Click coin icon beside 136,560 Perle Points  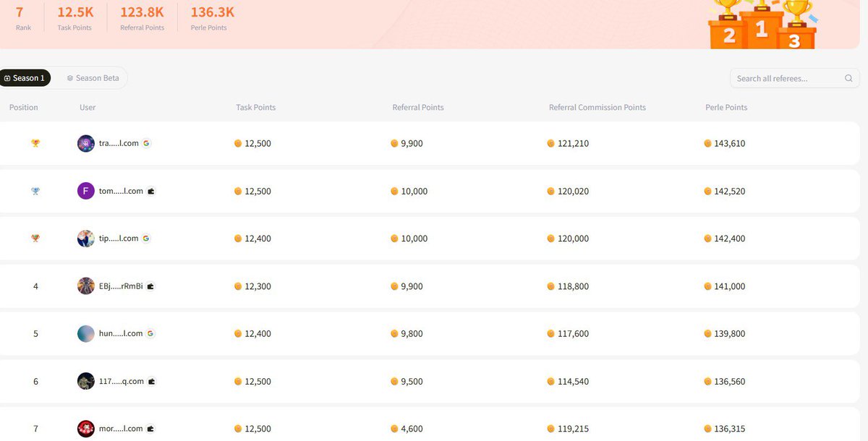click(707, 381)
